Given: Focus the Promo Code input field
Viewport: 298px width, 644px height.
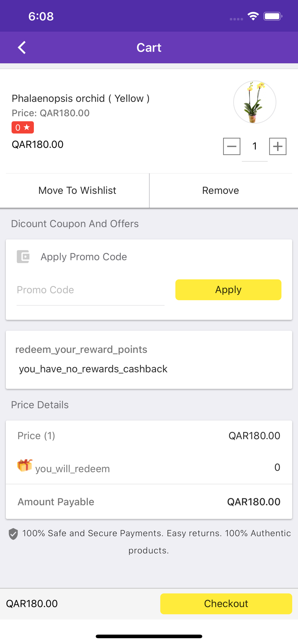Looking at the screenshot, I should tap(90, 290).
